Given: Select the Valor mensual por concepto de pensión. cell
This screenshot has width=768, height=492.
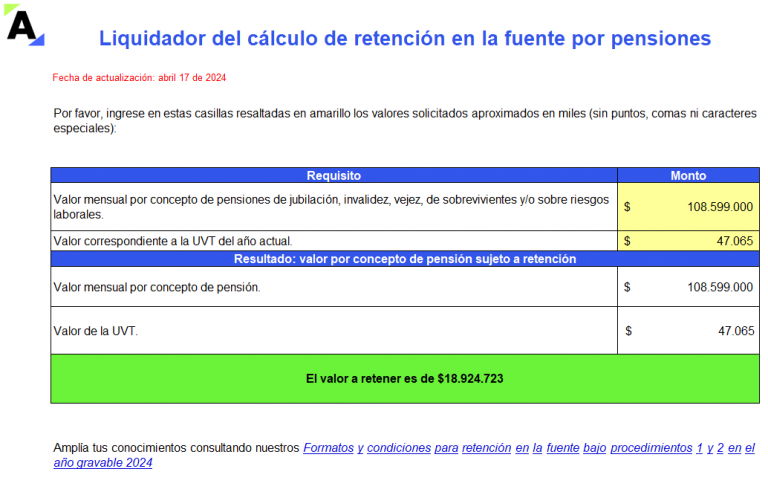Looking at the screenshot, I should click(334, 287).
